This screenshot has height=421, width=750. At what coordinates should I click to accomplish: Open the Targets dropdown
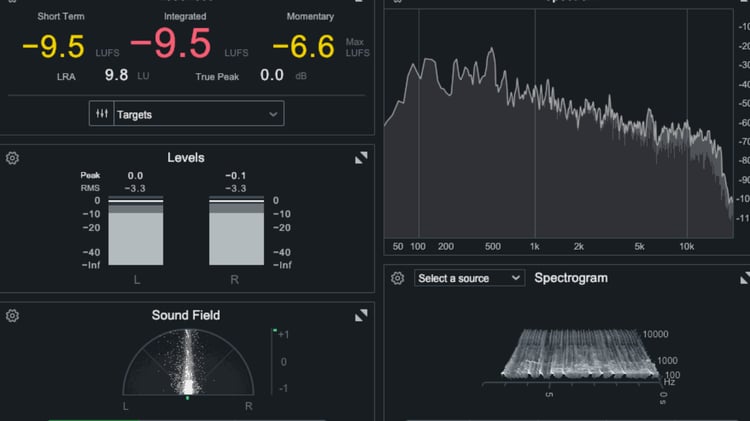[187, 113]
